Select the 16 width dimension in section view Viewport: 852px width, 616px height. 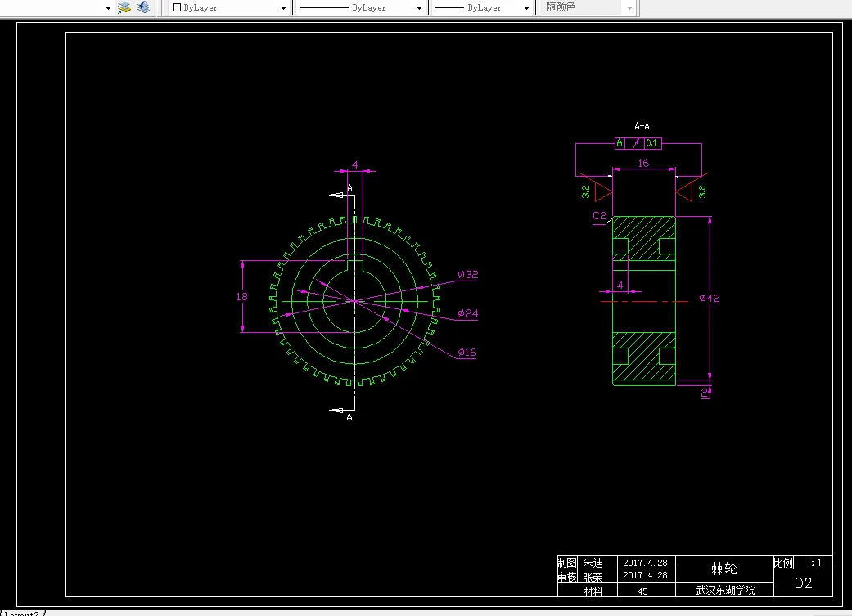click(643, 163)
